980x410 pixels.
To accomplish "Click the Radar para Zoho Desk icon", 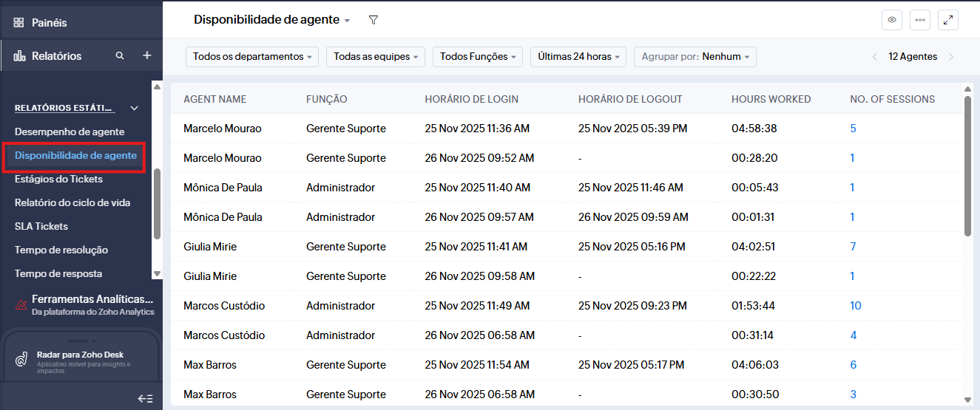I will click(x=22, y=360).
